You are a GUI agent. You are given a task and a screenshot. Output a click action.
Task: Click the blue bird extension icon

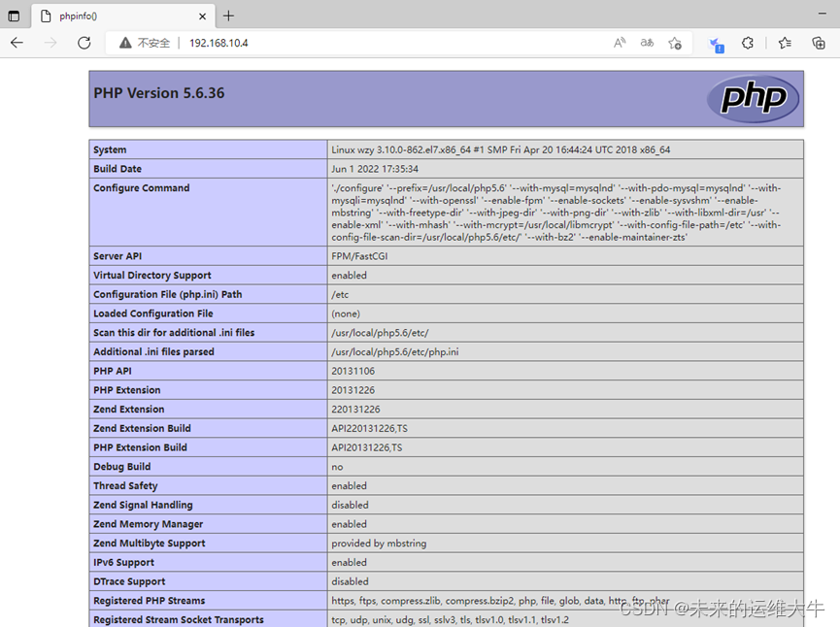click(x=716, y=44)
